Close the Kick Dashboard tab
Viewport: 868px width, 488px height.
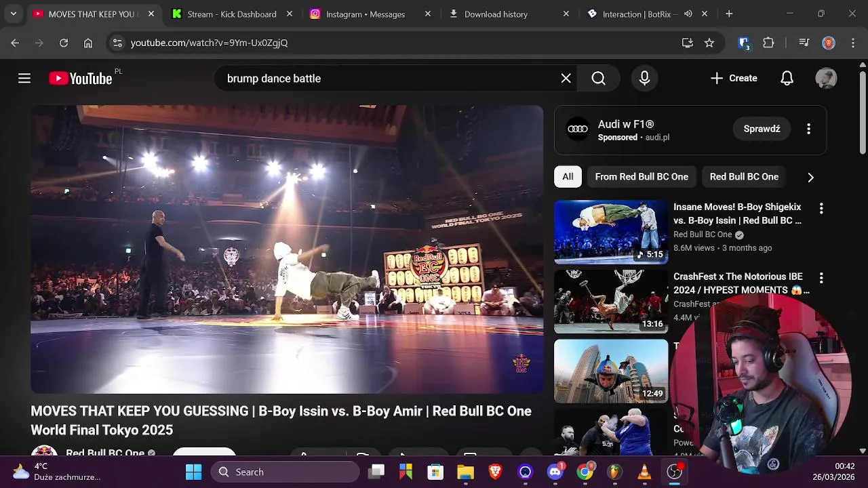[290, 14]
